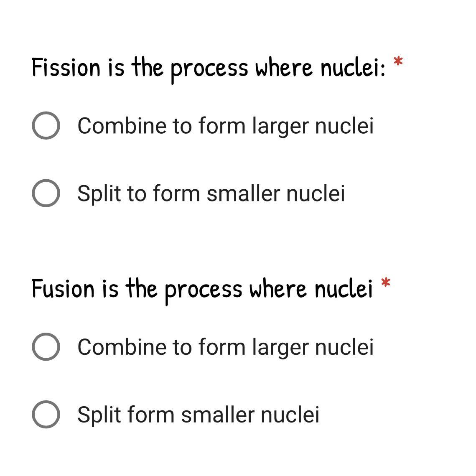Select the radio circle beside Fission's Combine option
Viewport: 476px width, 476px height.
click(46, 125)
